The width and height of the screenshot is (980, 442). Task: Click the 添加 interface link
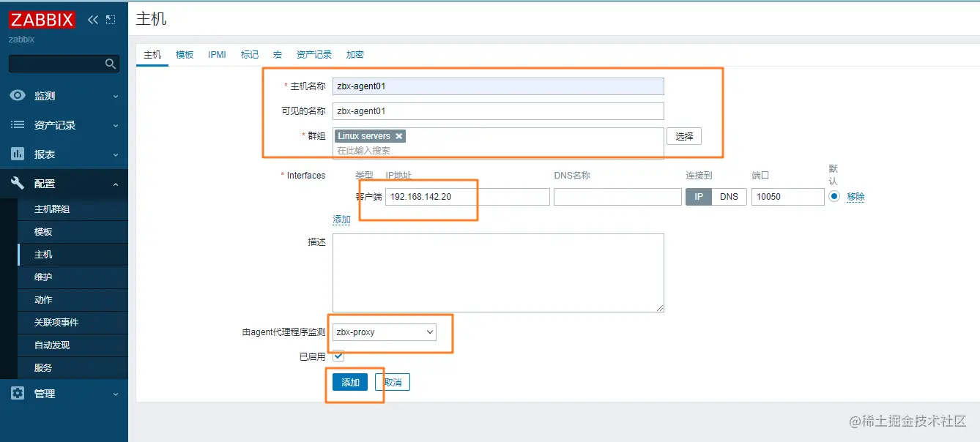[x=342, y=220]
